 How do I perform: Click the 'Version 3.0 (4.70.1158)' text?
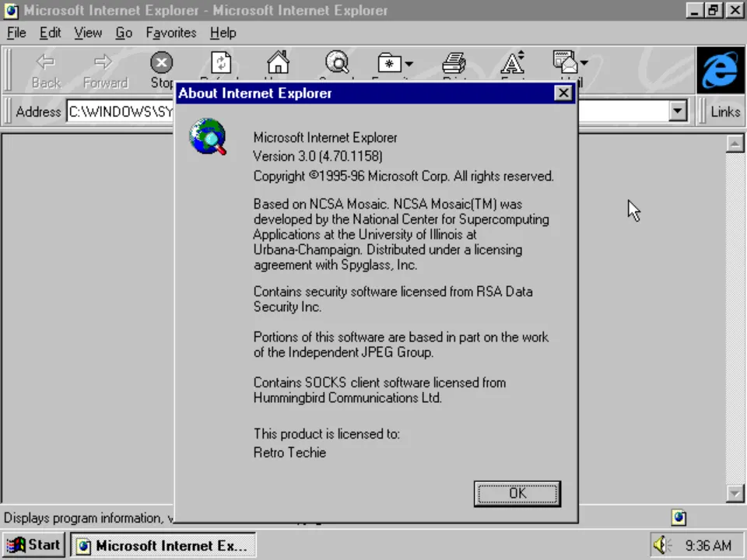click(x=317, y=156)
